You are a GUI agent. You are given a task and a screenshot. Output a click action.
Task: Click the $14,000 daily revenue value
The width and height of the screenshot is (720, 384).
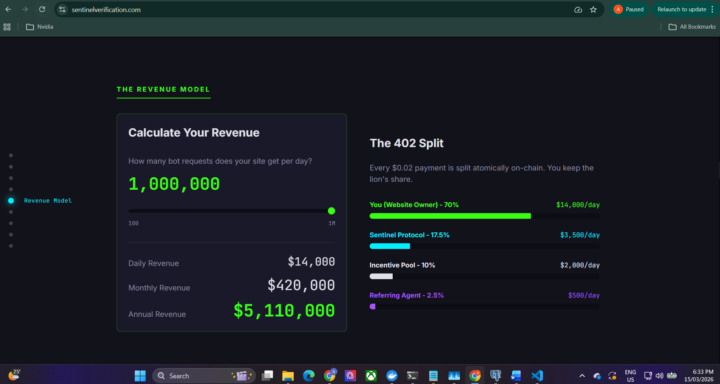tap(311, 262)
